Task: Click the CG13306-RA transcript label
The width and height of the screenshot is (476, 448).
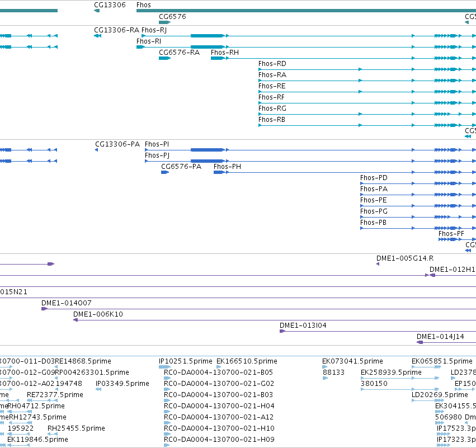Action: click(116, 30)
